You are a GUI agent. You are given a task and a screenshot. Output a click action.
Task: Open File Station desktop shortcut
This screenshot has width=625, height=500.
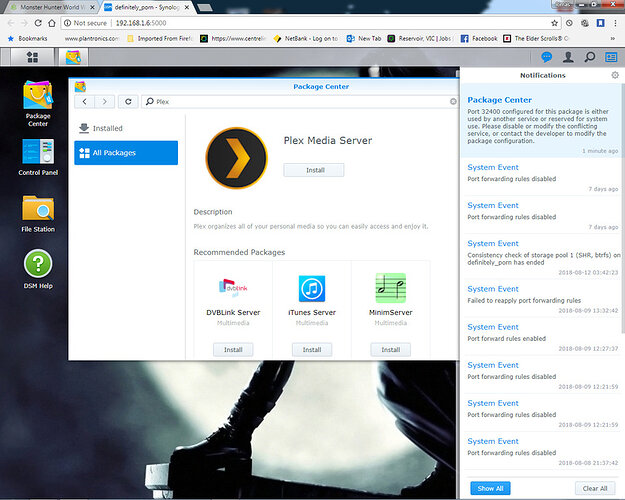pyautogui.click(x=38, y=214)
